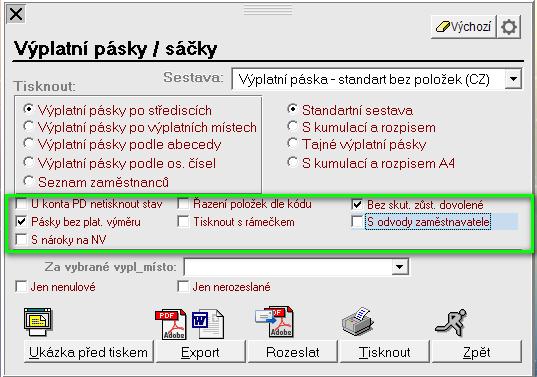
Task: Click the Ukázka před tiskem button
Action: 89,352
